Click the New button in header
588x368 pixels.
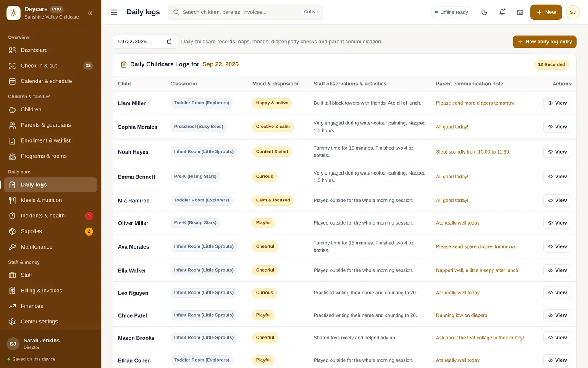[x=546, y=12]
